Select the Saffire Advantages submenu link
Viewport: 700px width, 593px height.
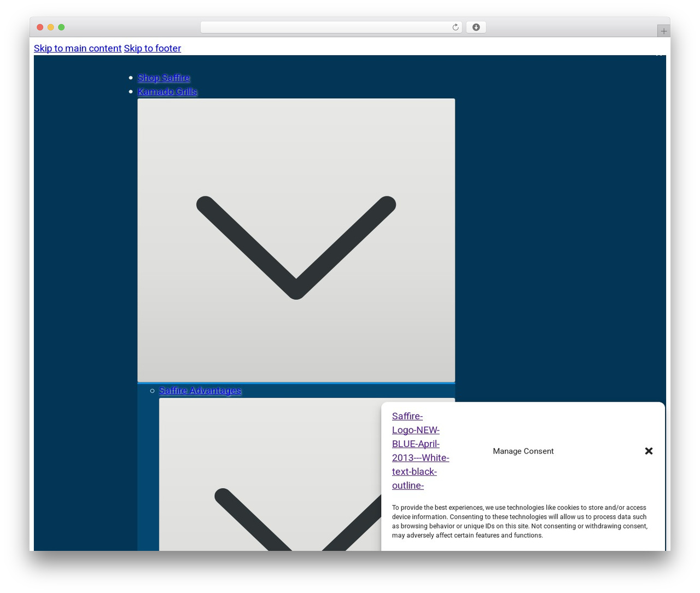[200, 391]
